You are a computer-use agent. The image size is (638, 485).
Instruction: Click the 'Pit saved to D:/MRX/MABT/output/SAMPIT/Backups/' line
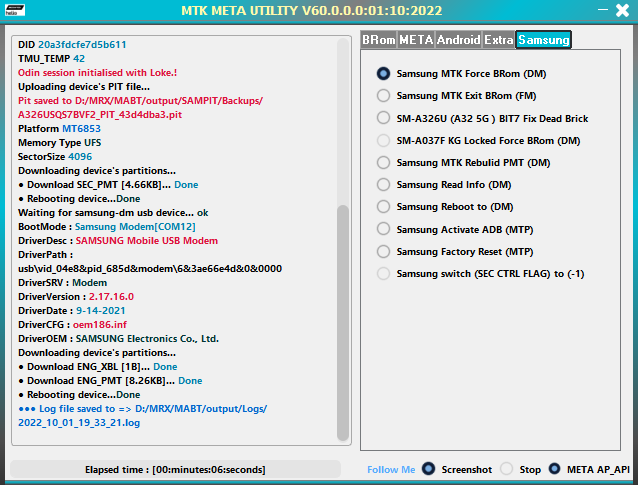[x=140, y=101]
